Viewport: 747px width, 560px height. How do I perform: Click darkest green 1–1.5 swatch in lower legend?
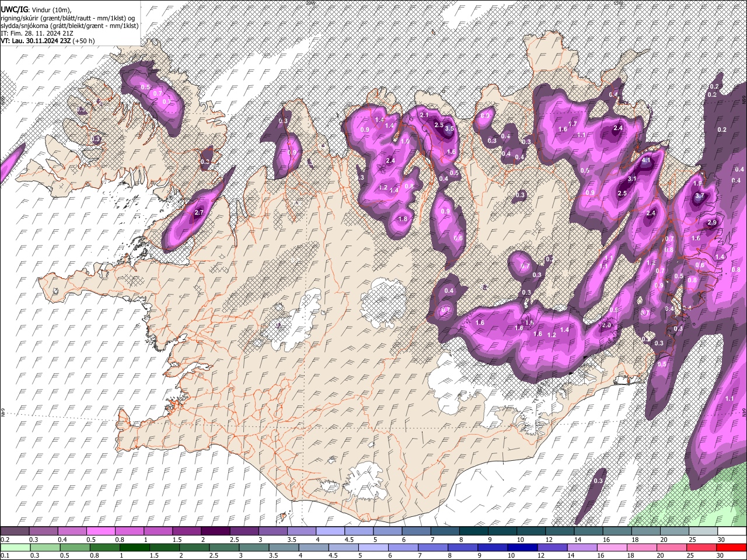(x=134, y=547)
